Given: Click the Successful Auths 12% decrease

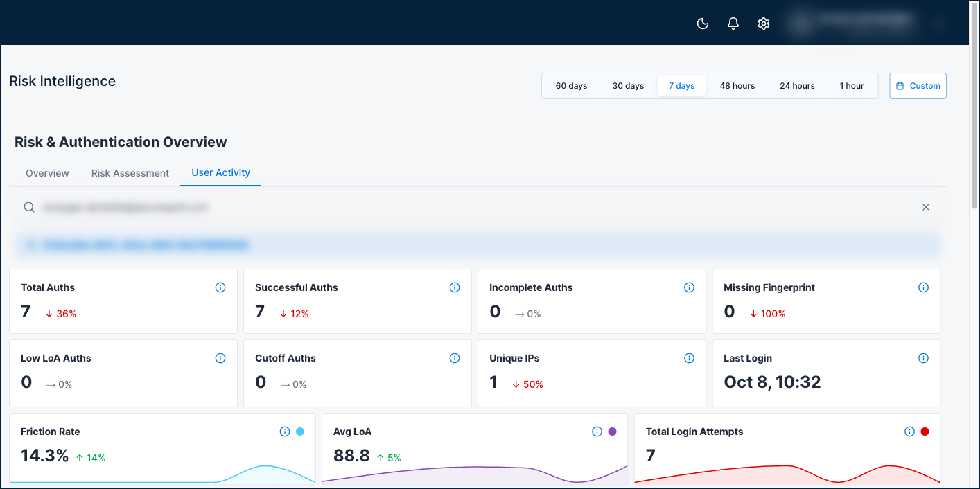Looking at the screenshot, I should tap(294, 314).
